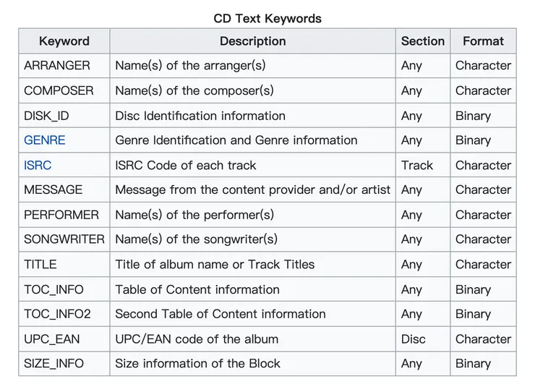Click the TOC_INFO2 keyword cell
The image size is (535, 392).
[57, 314]
